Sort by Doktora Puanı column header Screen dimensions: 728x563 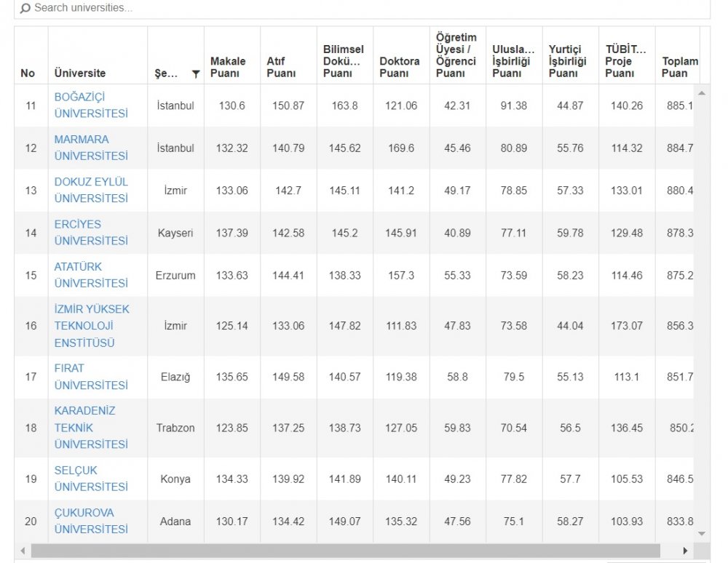click(x=399, y=67)
